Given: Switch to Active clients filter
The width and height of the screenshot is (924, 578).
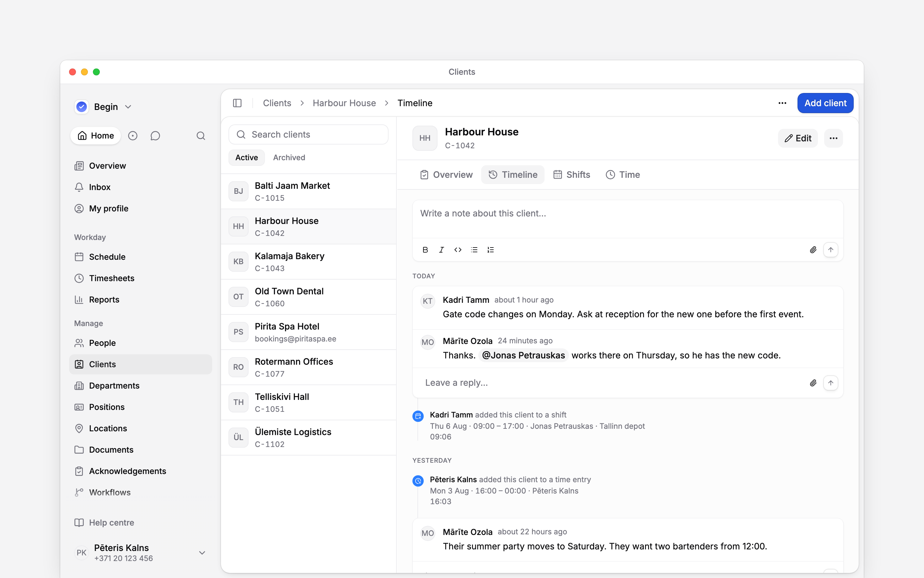Looking at the screenshot, I should (247, 157).
